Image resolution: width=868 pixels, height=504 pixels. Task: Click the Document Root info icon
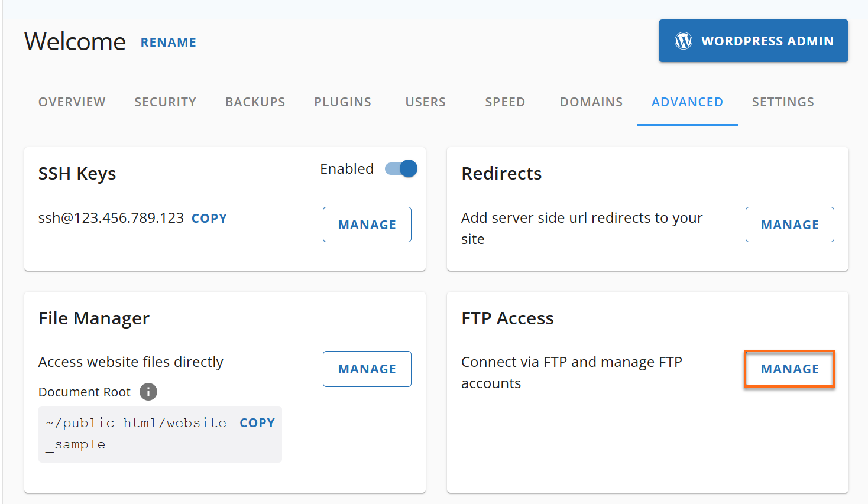tap(148, 392)
